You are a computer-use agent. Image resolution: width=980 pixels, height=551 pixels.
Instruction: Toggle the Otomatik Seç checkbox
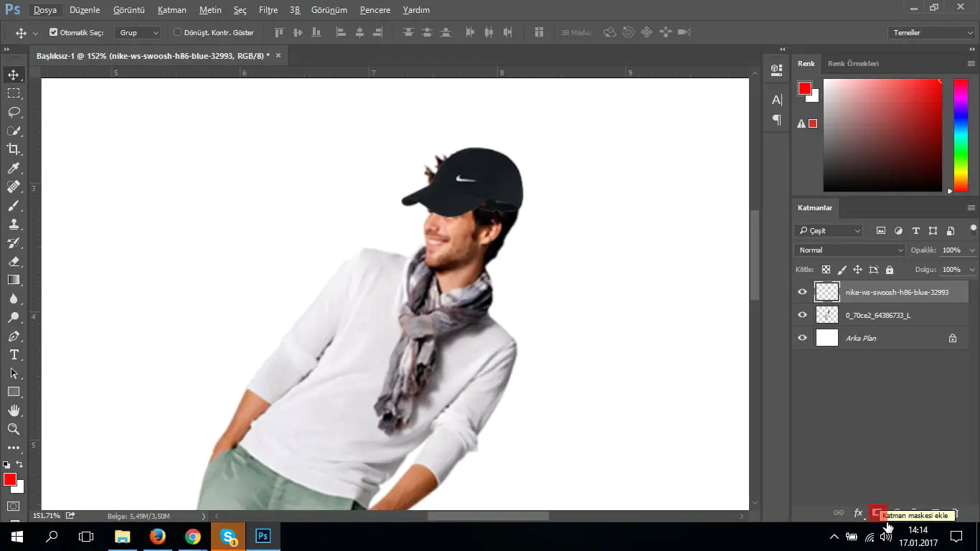(x=54, y=32)
